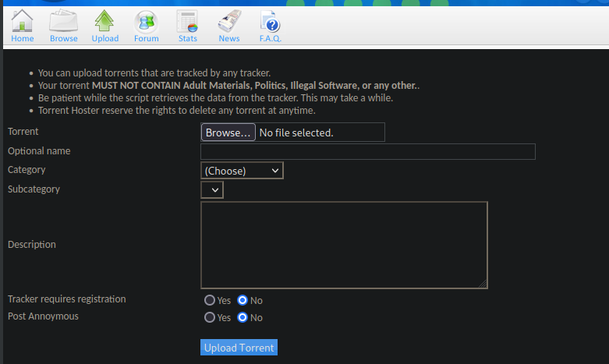Image resolution: width=609 pixels, height=364 pixels.
Task: Focus the Optional name text field
Action: tap(367, 151)
